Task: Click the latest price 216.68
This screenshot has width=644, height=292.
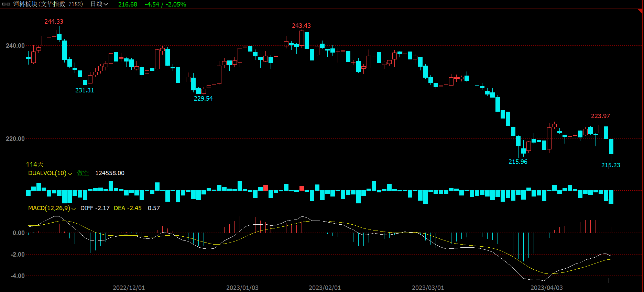Action: click(128, 4)
